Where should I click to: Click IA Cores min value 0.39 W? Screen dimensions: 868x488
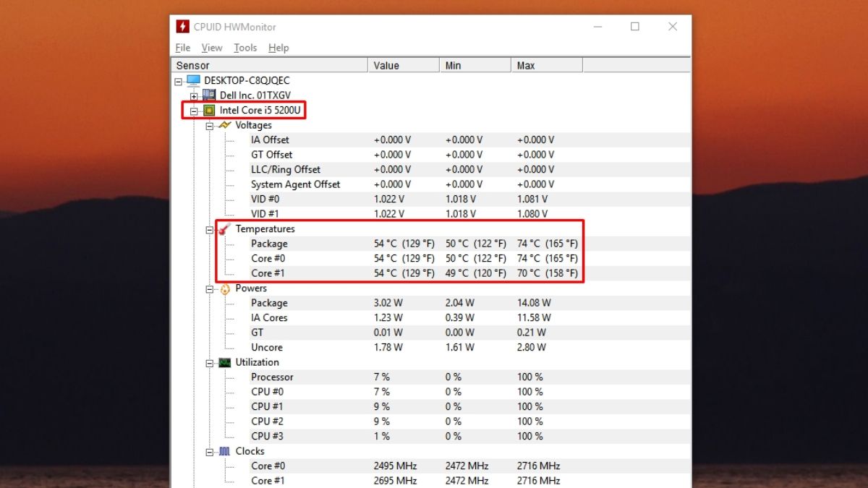click(x=460, y=317)
